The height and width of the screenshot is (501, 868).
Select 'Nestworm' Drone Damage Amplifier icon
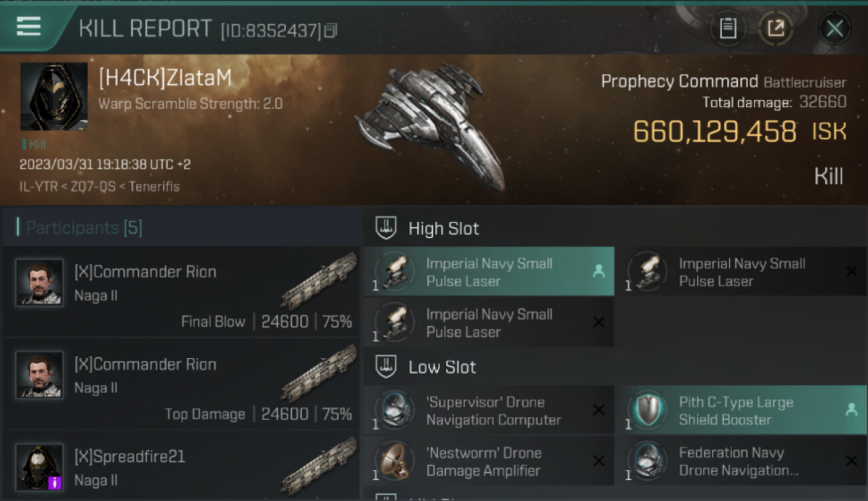point(395,461)
